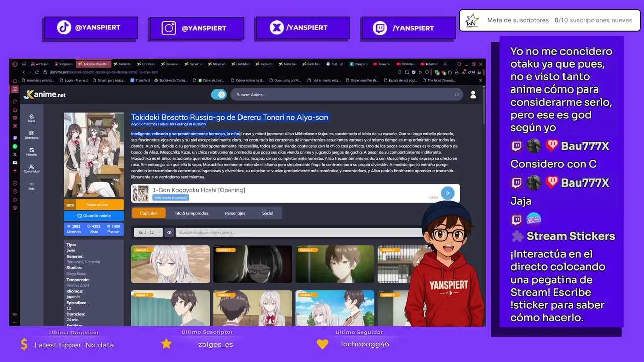Viewport: 644px width, 362px height.
Task: Expand the bookmarks overflow chevron
Action: click(x=480, y=80)
